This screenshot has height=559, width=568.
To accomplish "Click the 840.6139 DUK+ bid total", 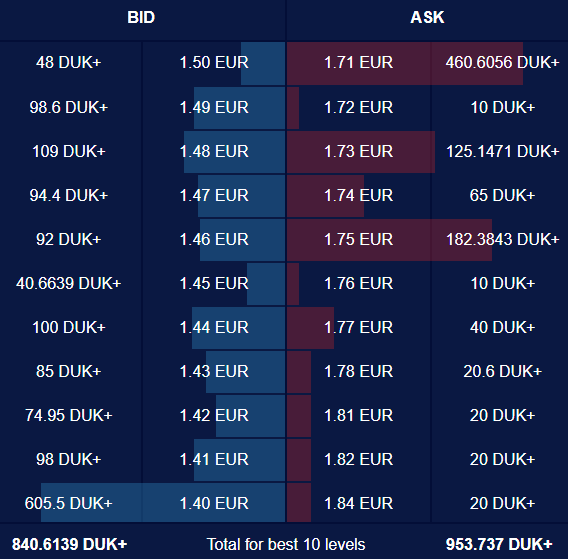I will pyautogui.click(x=69, y=544).
